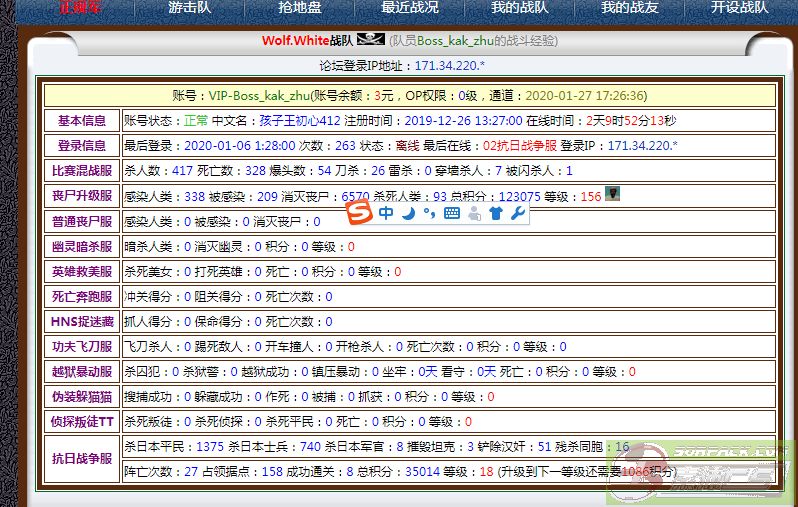798x507 pixels.
Task: Open the IME skin shirt icon
Action: click(495, 213)
